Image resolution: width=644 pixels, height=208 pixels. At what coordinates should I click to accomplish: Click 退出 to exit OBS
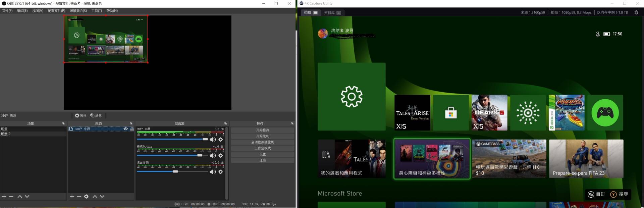coord(263,160)
